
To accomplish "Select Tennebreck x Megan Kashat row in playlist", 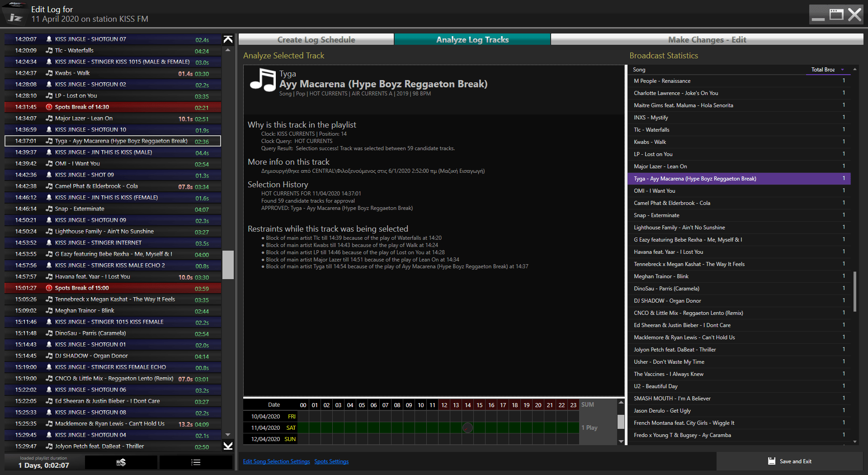I will click(x=113, y=299).
